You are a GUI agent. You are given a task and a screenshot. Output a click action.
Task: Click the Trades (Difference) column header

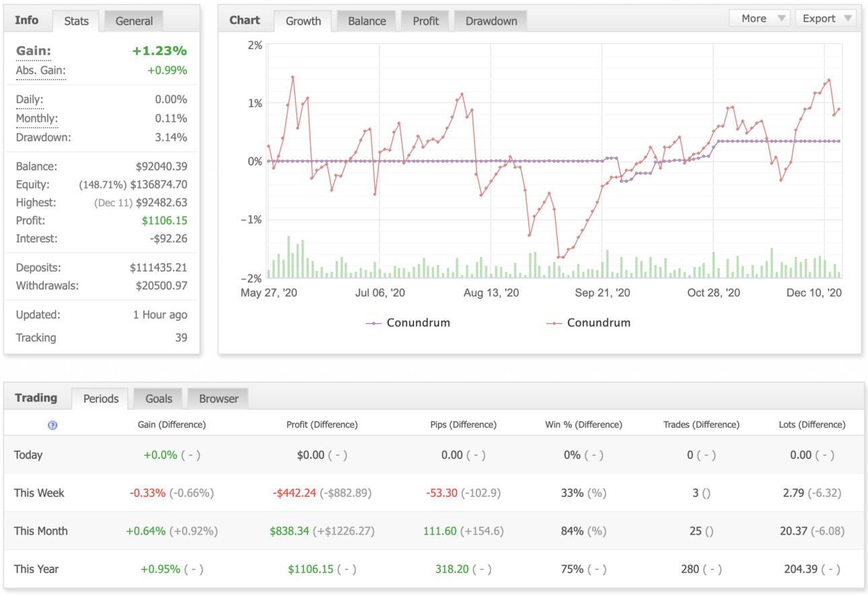point(701,425)
